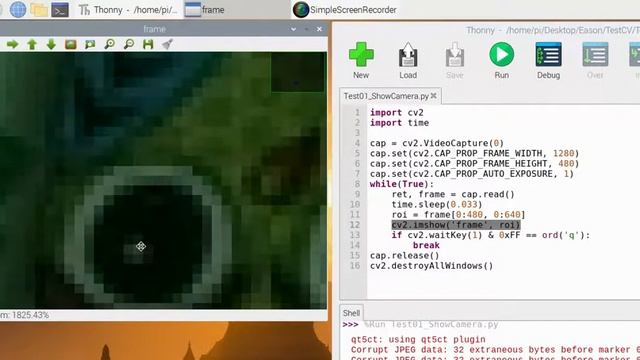Click the Over step button in Thonny
Screen dimensions: 640x360
pyautogui.click(x=595, y=60)
